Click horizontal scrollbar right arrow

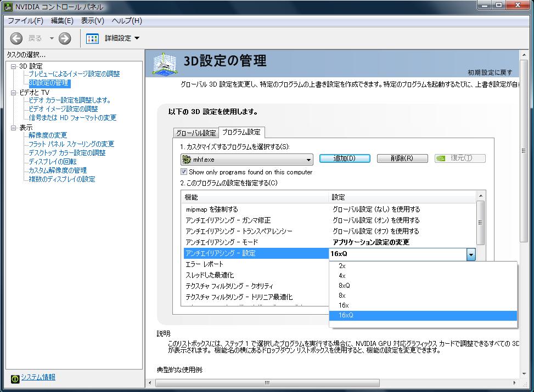pos(515,383)
